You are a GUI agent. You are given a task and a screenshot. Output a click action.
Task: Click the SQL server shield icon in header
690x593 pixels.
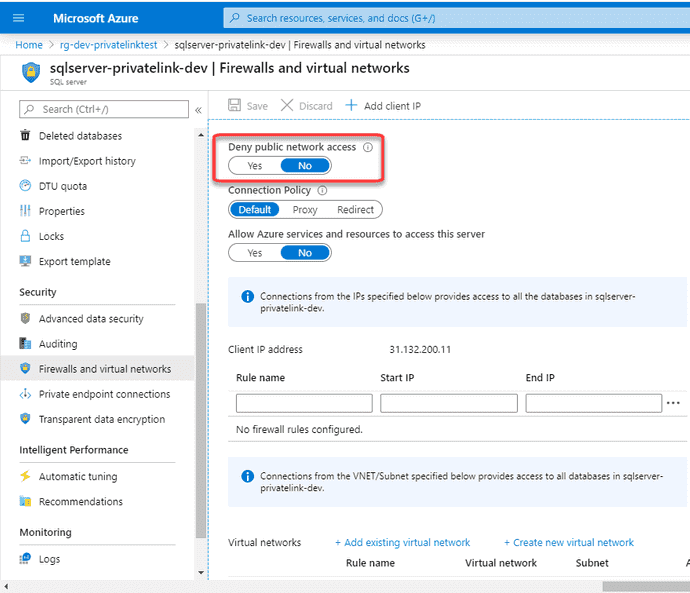click(x=31, y=72)
